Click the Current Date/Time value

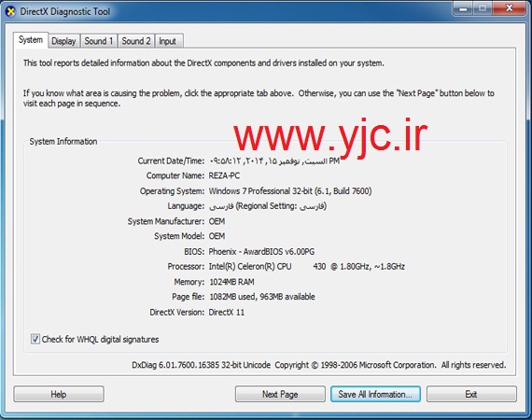point(274,161)
